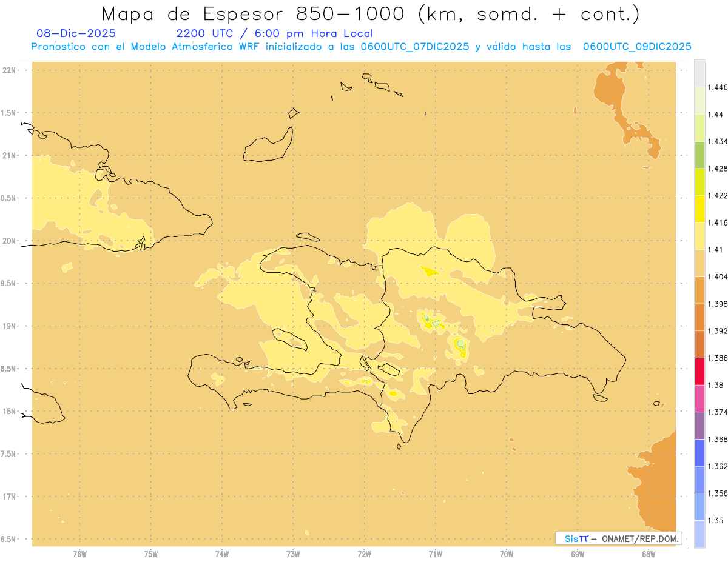This screenshot has width=728, height=562.
Task: Click the '18N' latitude label
Action: click(10, 412)
